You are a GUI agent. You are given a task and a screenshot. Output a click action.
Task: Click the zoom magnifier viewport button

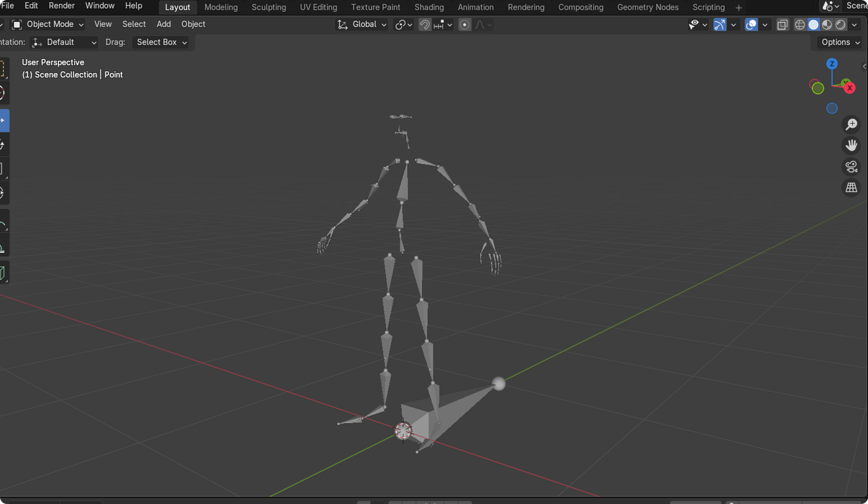point(851,124)
